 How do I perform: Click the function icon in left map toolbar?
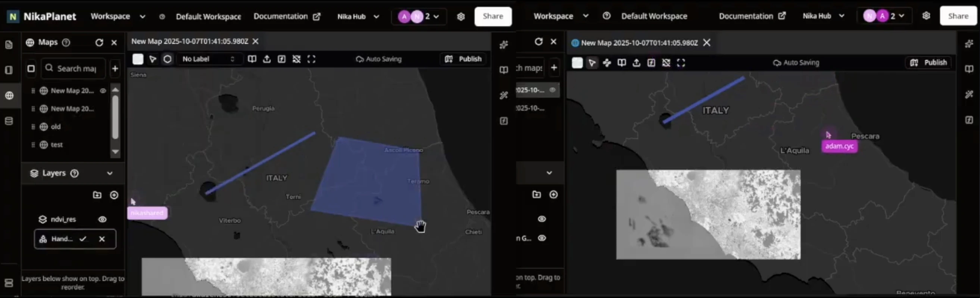tap(281, 59)
